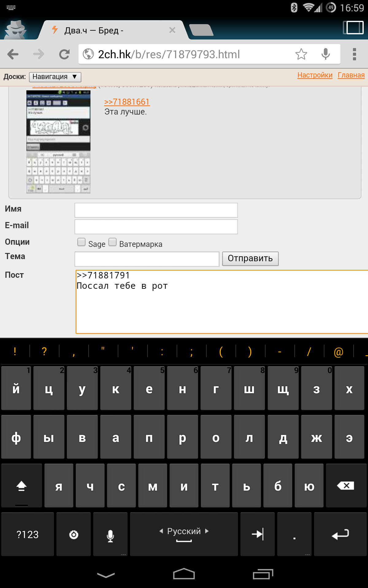Tap the ю key

tap(309, 486)
